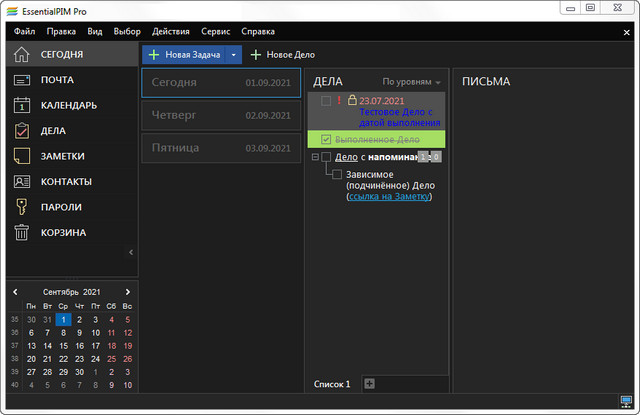Open the Сервис menu
This screenshot has width=640, height=415.
point(215,32)
